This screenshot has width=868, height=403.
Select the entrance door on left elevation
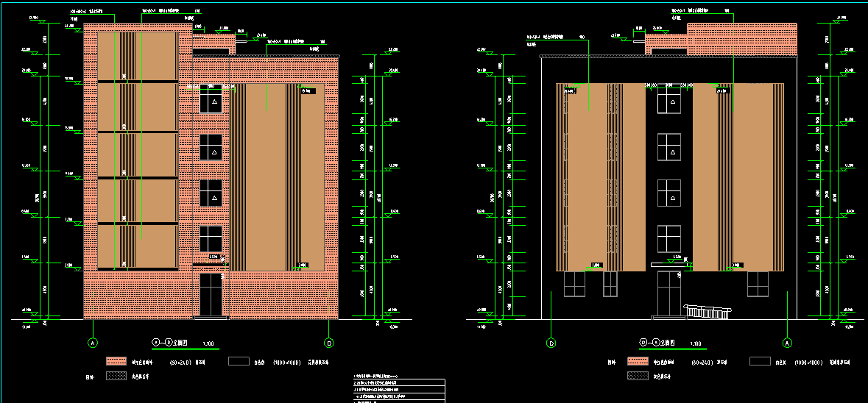tap(211, 296)
